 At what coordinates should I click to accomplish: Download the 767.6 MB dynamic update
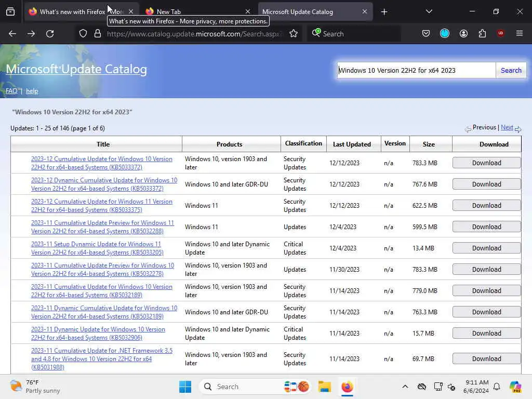coord(486,184)
